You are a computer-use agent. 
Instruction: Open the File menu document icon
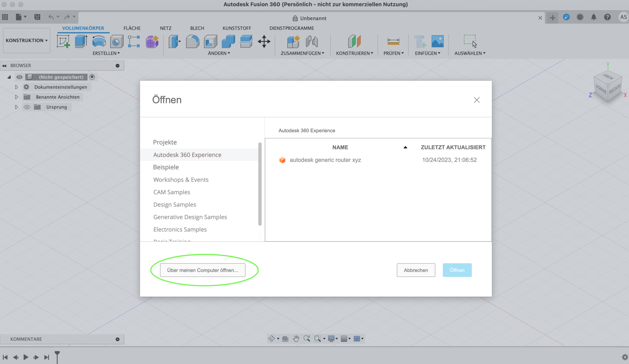coord(19,17)
